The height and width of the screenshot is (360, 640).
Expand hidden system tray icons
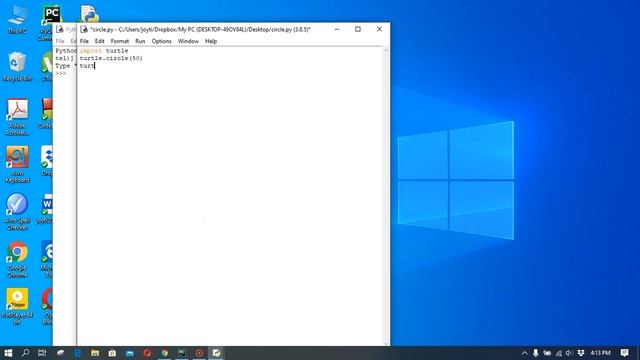(524, 353)
